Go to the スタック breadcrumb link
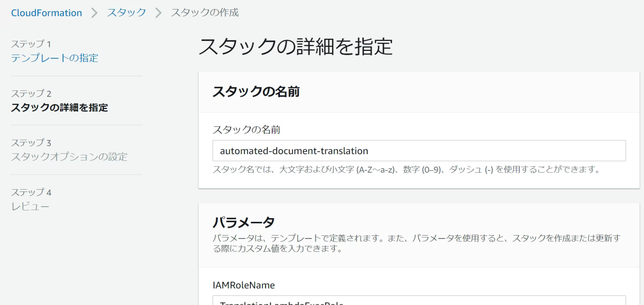This screenshot has height=305, width=644. (126, 13)
